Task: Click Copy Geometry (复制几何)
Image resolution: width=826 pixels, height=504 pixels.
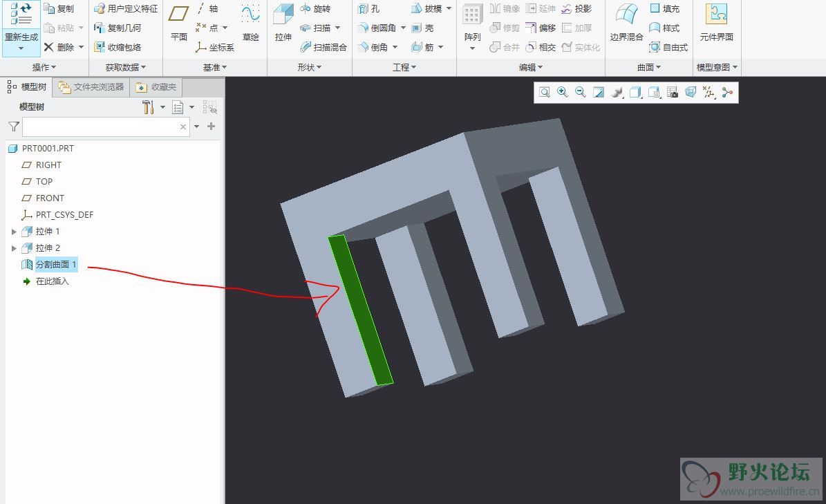Action: point(118,28)
